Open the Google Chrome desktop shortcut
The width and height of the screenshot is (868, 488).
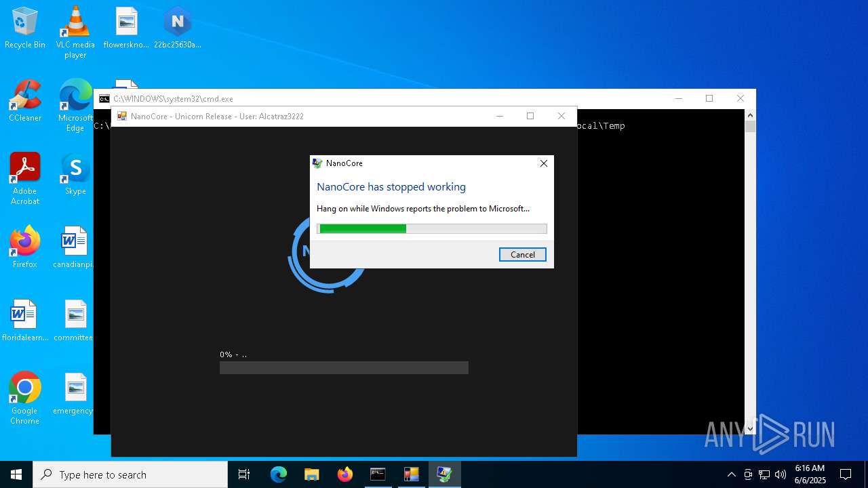25,399
